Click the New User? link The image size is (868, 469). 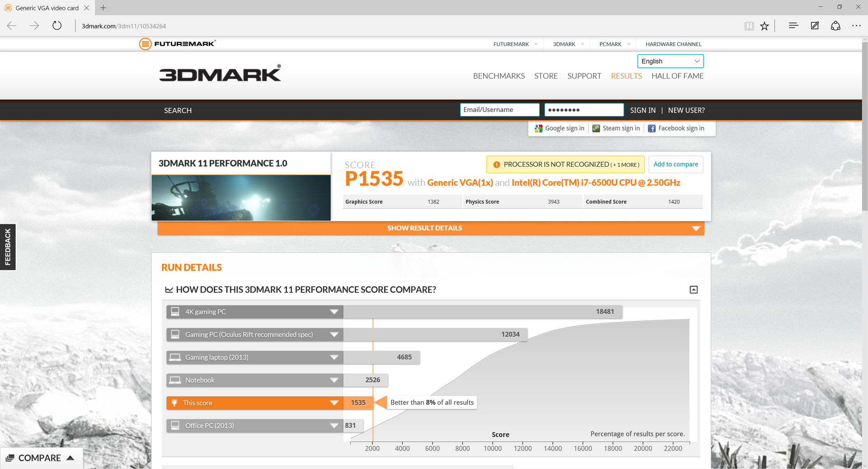point(686,110)
